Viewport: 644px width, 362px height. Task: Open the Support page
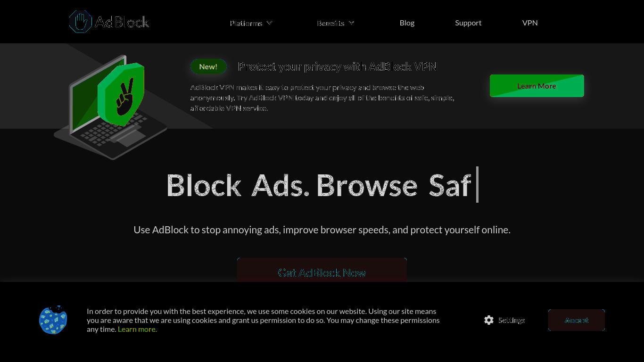pos(468,23)
